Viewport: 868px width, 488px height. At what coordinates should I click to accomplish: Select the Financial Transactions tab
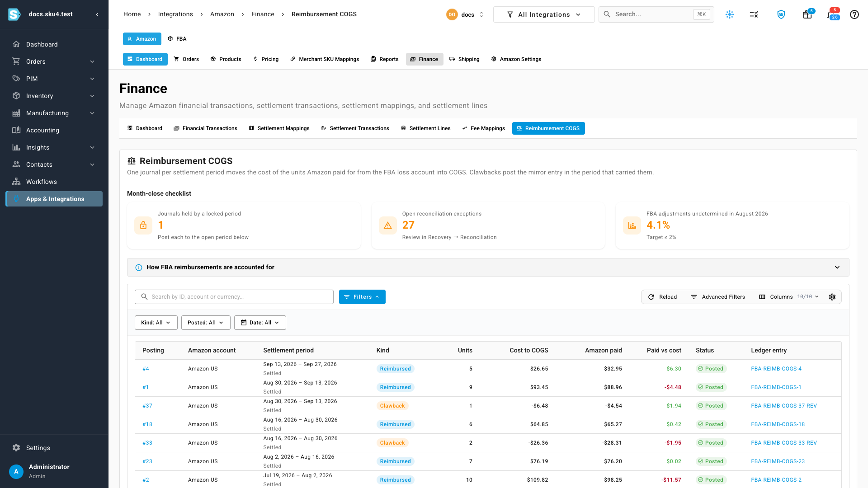(x=205, y=128)
